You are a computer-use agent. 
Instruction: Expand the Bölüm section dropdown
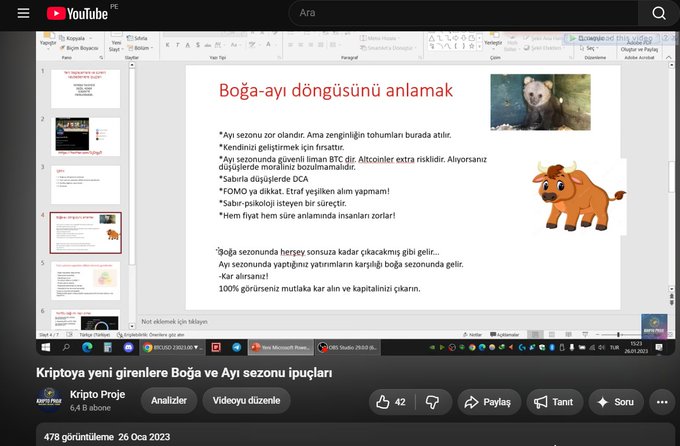tap(141, 48)
